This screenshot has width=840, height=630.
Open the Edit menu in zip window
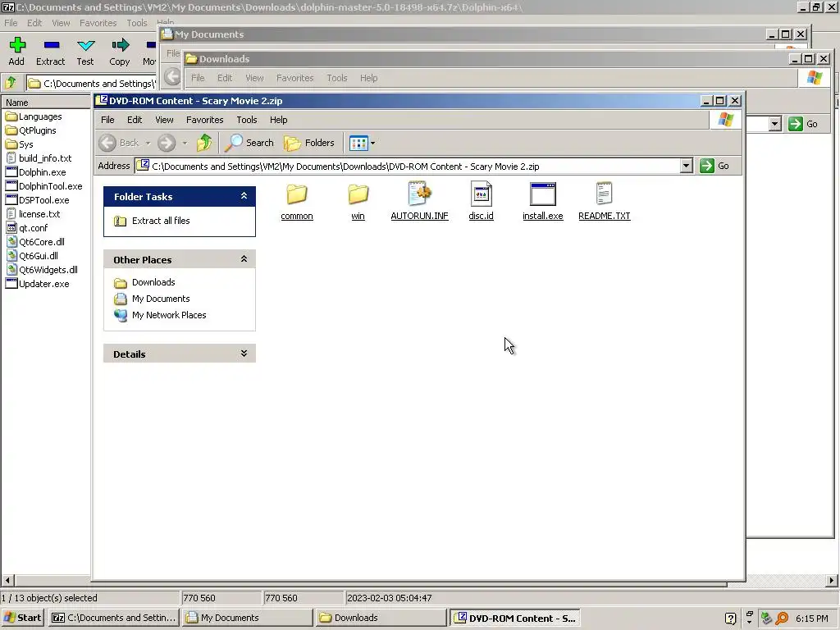[135, 120]
